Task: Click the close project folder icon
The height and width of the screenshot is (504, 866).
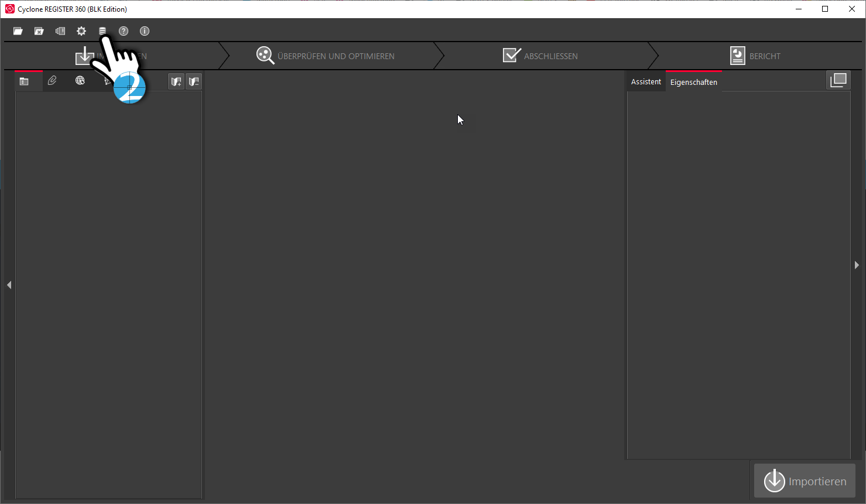Action: [39, 31]
